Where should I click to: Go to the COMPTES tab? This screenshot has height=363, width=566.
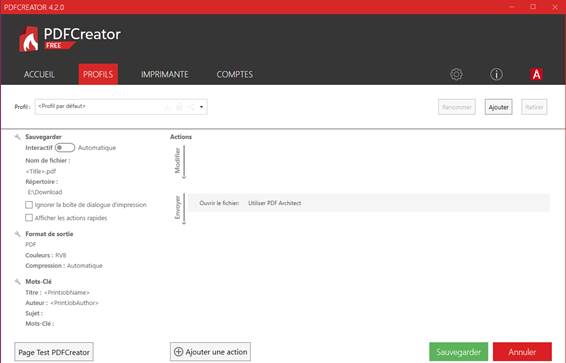click(235, 74)
